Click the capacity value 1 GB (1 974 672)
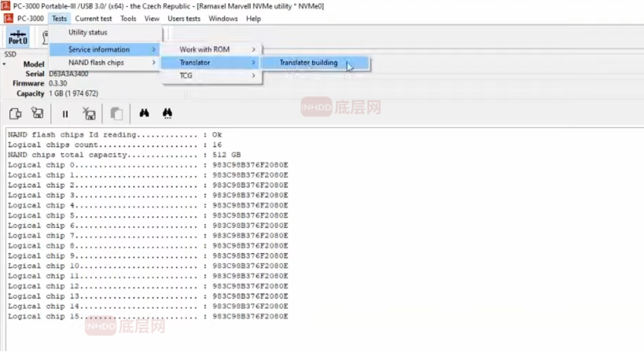The image size is (644, 351). coord(74,94)
